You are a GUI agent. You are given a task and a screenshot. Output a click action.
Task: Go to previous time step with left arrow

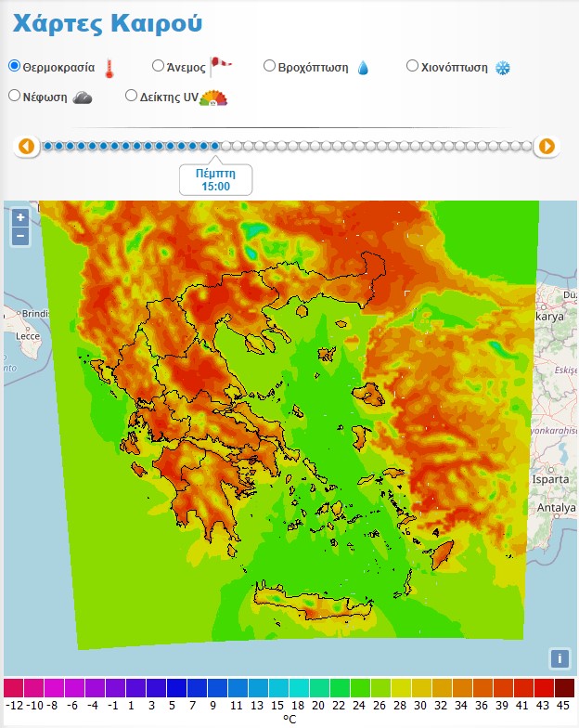tap(26, 146)
